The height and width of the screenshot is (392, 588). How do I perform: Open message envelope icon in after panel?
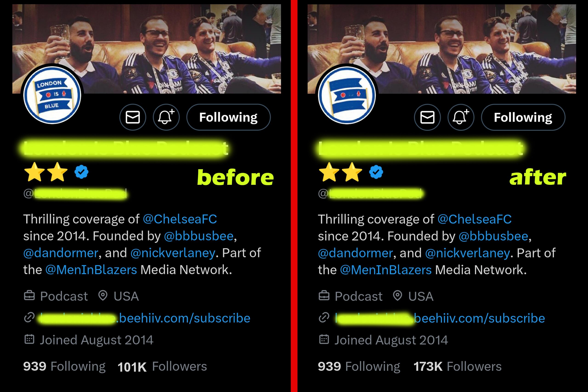pos(427,117)
